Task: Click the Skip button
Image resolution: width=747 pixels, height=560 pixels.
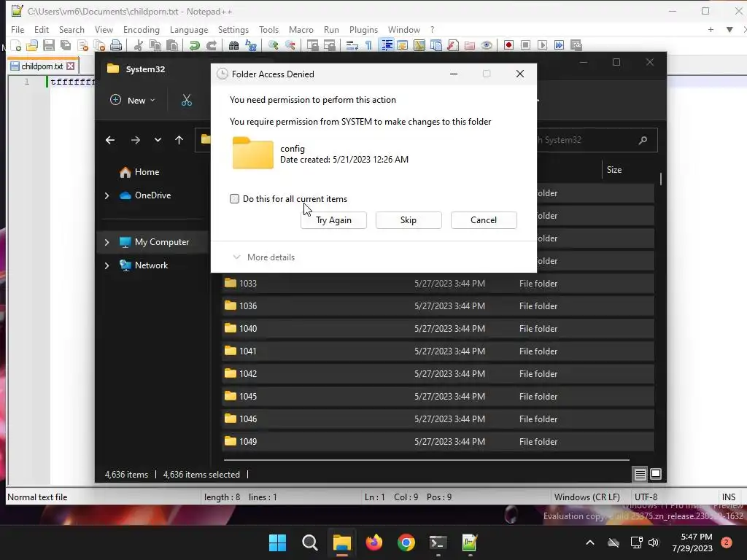Action: (x=409, y=220)
